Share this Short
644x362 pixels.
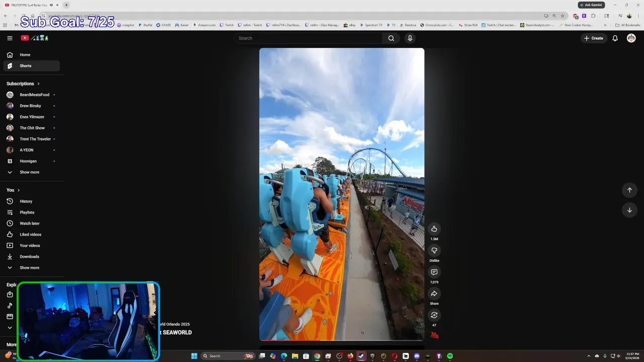point(434,294)
